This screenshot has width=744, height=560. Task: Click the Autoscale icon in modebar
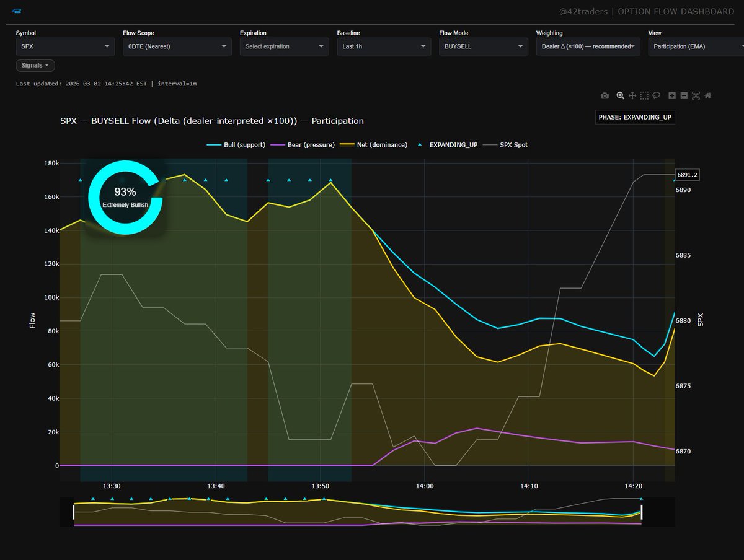click(696, 95)
